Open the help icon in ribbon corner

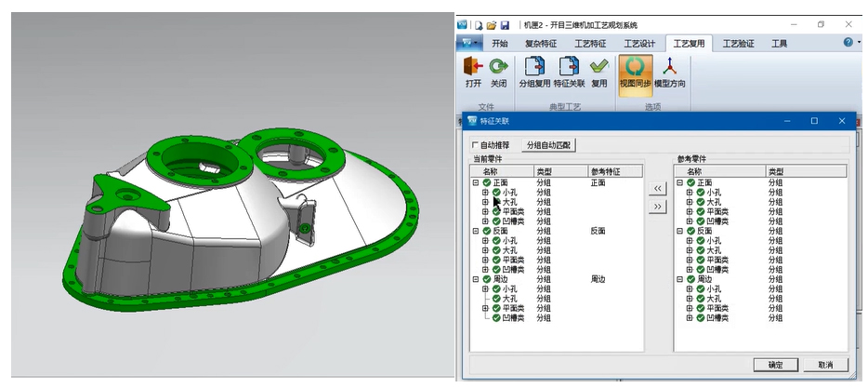point(848,43)
